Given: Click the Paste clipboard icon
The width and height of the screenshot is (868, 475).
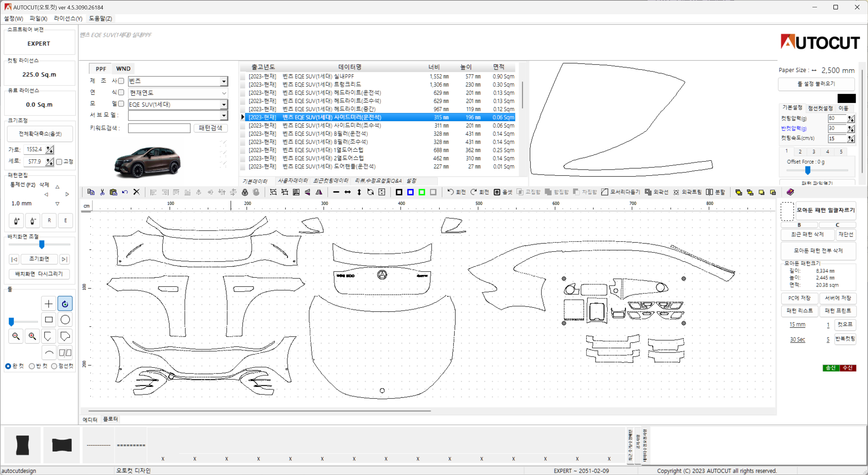Looking at the screenshot, I should (x=114, y=192).
